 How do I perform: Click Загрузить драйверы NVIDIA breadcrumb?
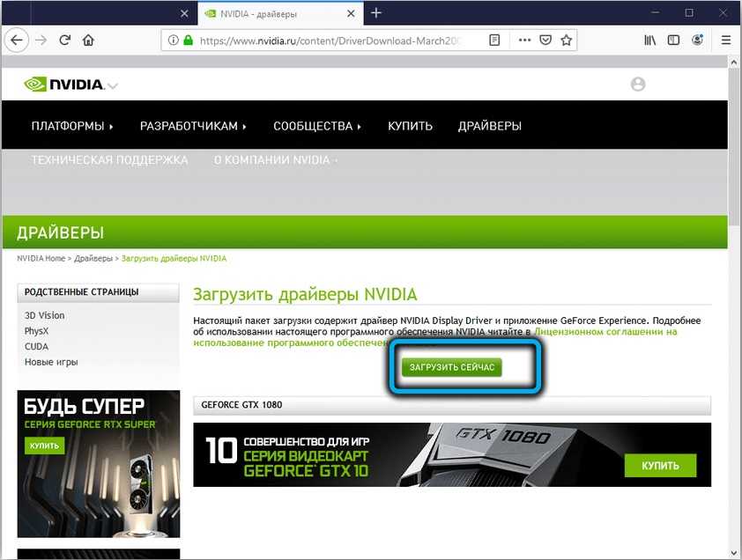174,258
